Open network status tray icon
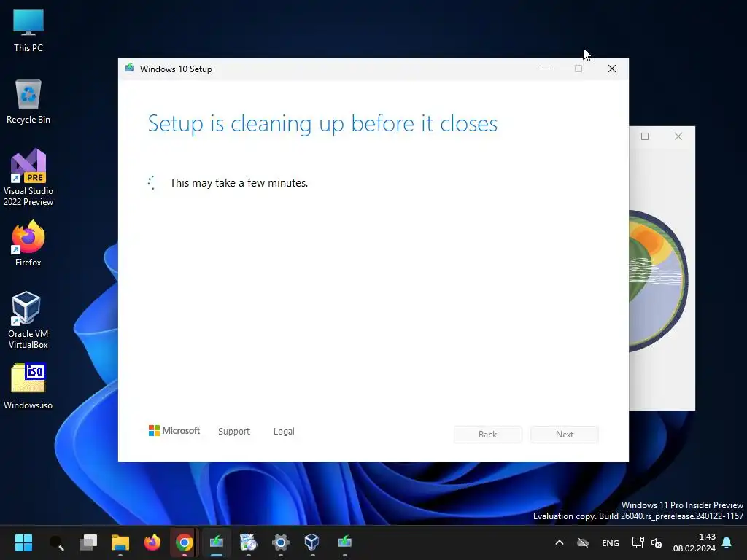The height and width of the screenshot is (560, 747). tap(638, 542)
